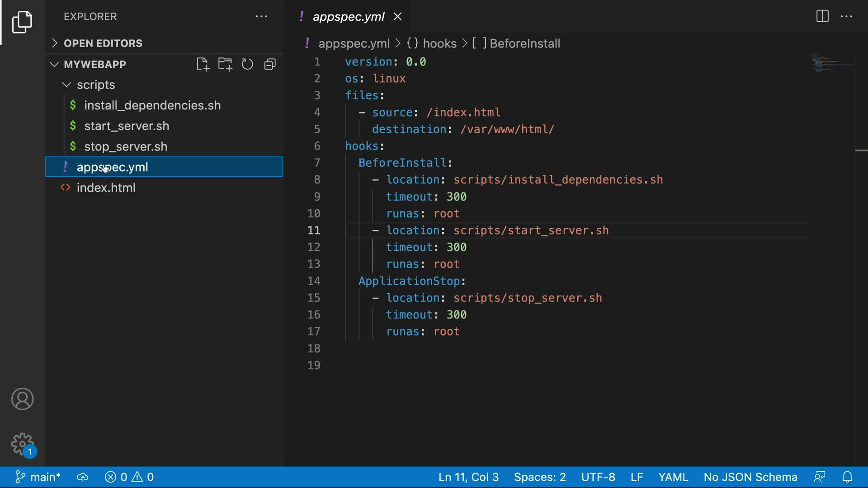Open the Accounts icon

click(x=22, y=399)
